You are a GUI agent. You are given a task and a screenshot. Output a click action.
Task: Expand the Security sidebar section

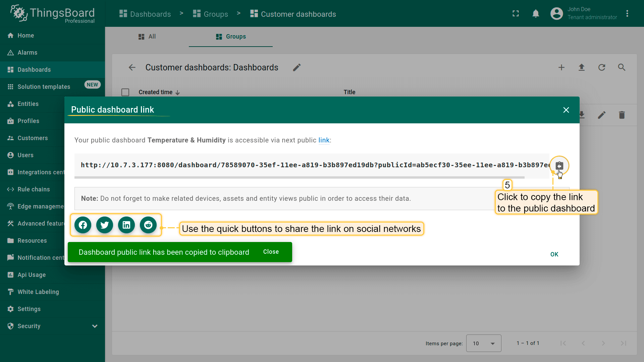(x=95, y=326)
